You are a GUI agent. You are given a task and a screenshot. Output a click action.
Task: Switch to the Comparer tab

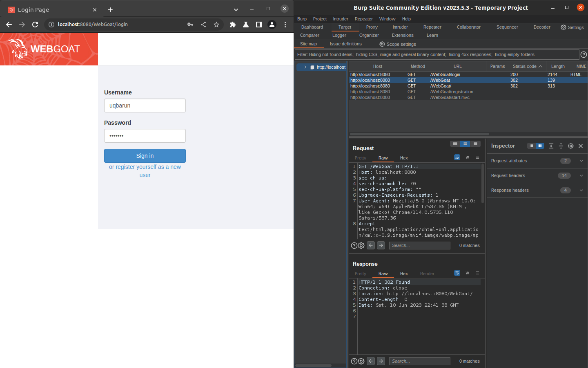[x=310, y=35]
